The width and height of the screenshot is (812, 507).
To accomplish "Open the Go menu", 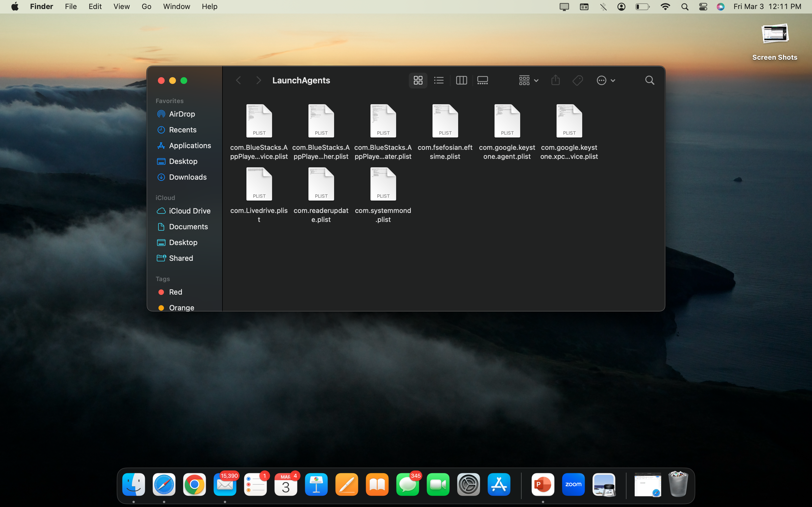I will [x=146, y=6].
